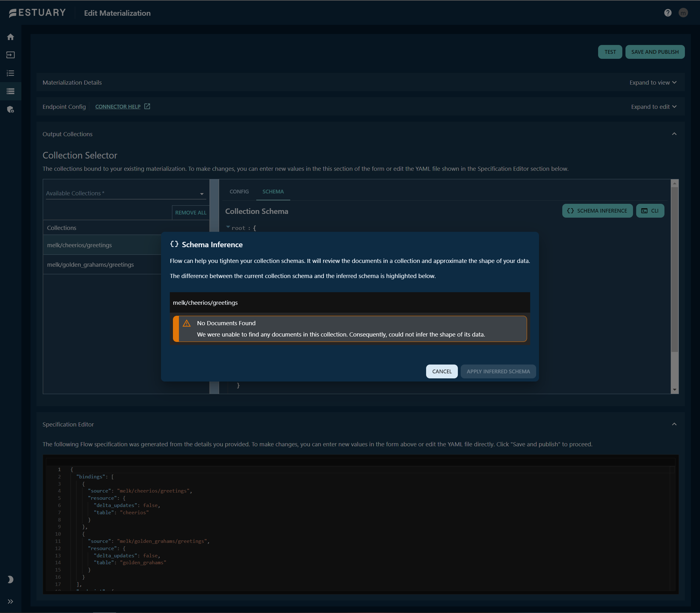Go to Home in sidebar
Screen dimensions: 700x613
click(x=11, y=37)
